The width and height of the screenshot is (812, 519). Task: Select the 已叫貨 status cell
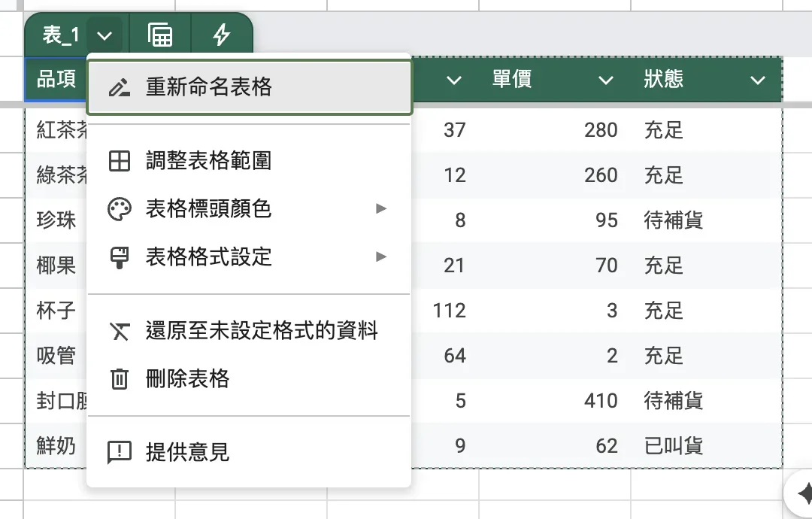pos(706,445)
